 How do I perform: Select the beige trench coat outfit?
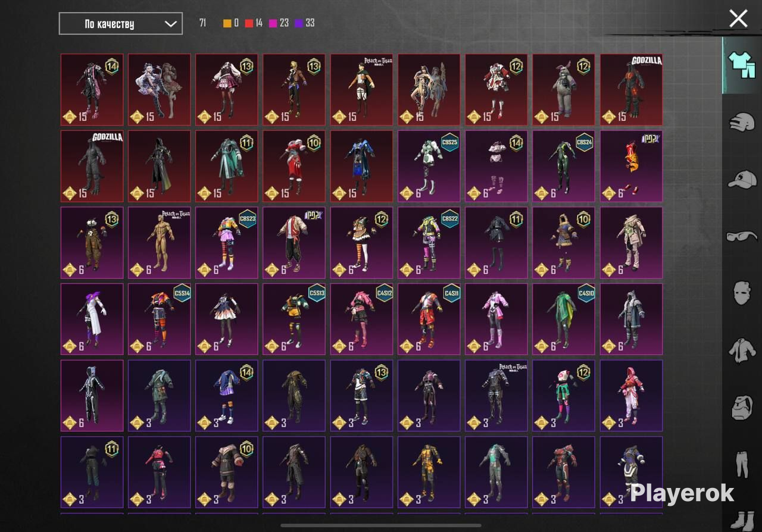click(x=631, y=243)
